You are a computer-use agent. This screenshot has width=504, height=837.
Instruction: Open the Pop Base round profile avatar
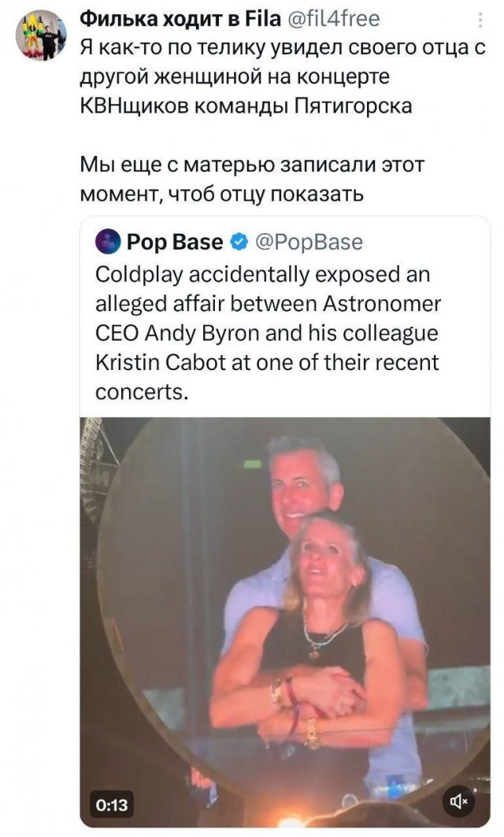coord(108,242)
